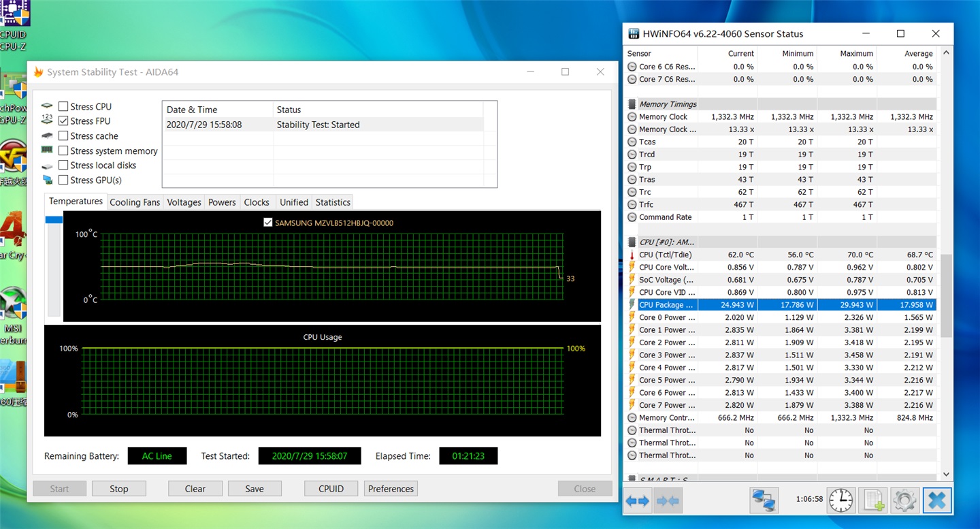Enable the Stress GPU(s) checkbox
The width and height of the screenshot is (980, 529).
point(63,180)
